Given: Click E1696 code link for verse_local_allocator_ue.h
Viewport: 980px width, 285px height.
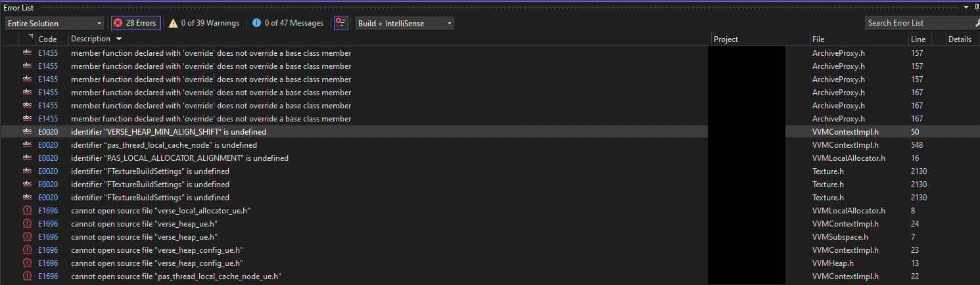Looking at the screenshot, I should (48, 211).
